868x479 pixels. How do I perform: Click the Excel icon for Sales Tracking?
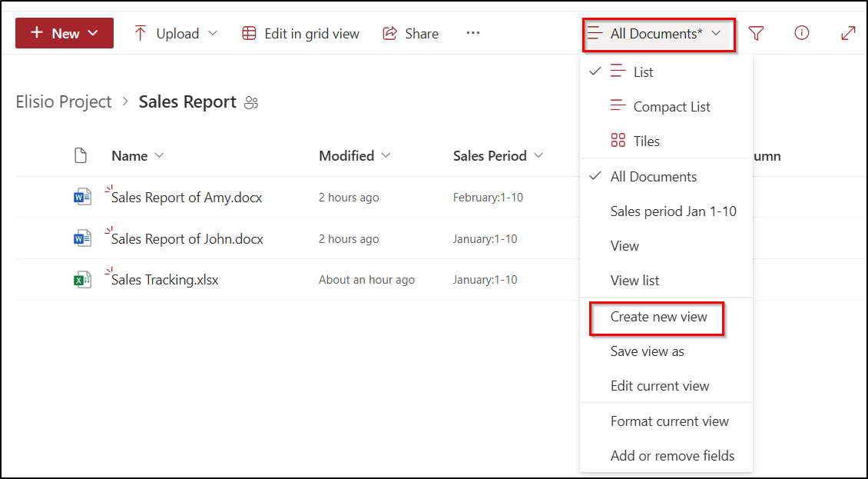(82, 279)
